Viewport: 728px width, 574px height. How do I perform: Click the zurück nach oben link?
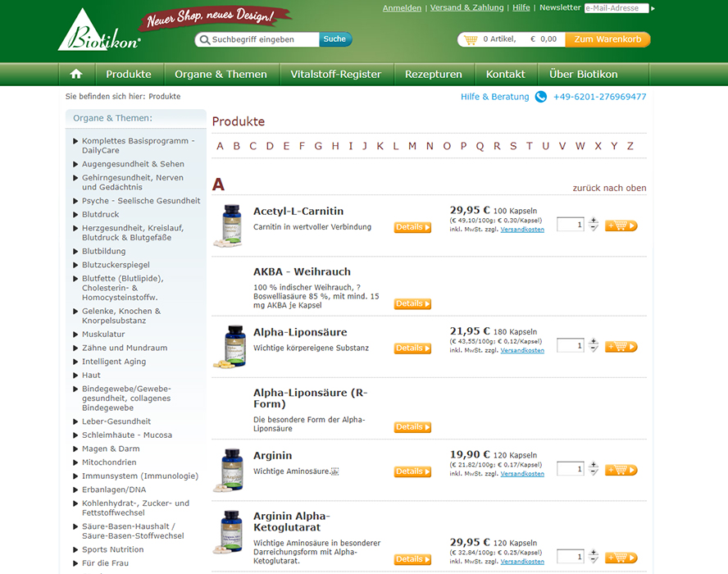[x=609, y=188]
